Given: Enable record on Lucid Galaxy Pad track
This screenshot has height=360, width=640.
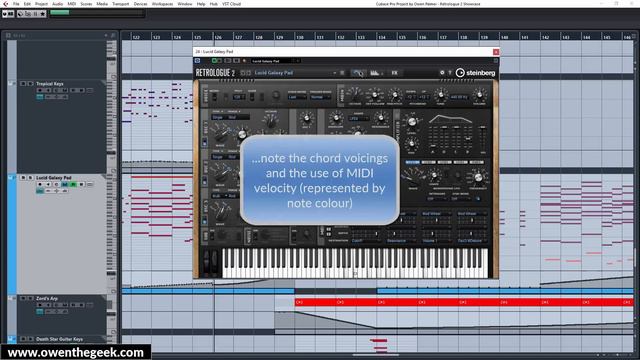Looking at the screenshot, I should [x=40, y=184].
